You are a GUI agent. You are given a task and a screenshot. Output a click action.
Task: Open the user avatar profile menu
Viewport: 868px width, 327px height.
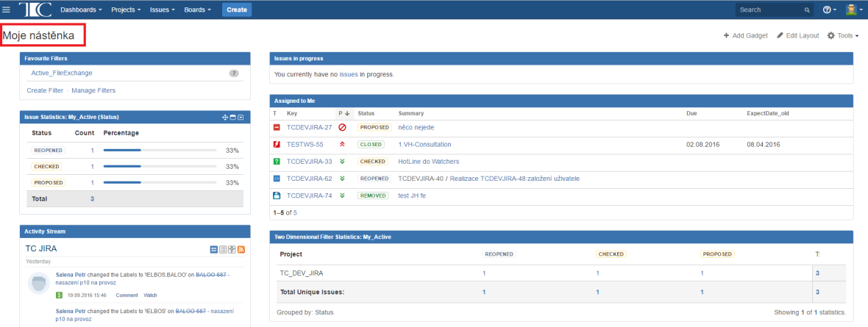(853, 10)
